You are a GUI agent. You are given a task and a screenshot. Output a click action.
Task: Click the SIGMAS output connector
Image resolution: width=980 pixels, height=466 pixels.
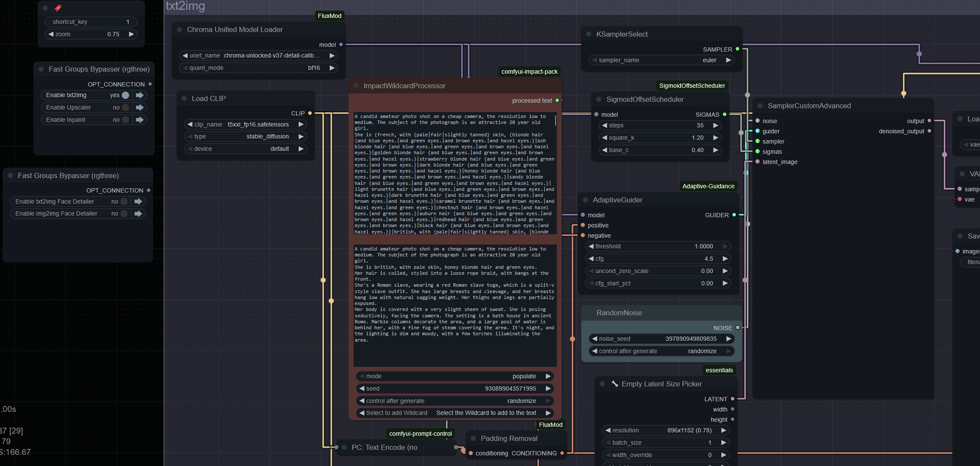pyautogui.click(x=725, y=114)
